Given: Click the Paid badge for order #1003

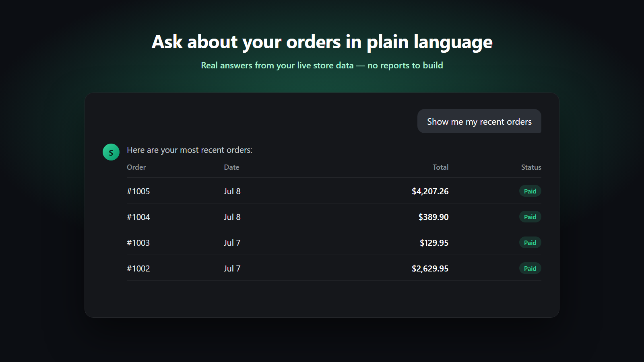Looking at the screenshot, I should tap(530, 243).
